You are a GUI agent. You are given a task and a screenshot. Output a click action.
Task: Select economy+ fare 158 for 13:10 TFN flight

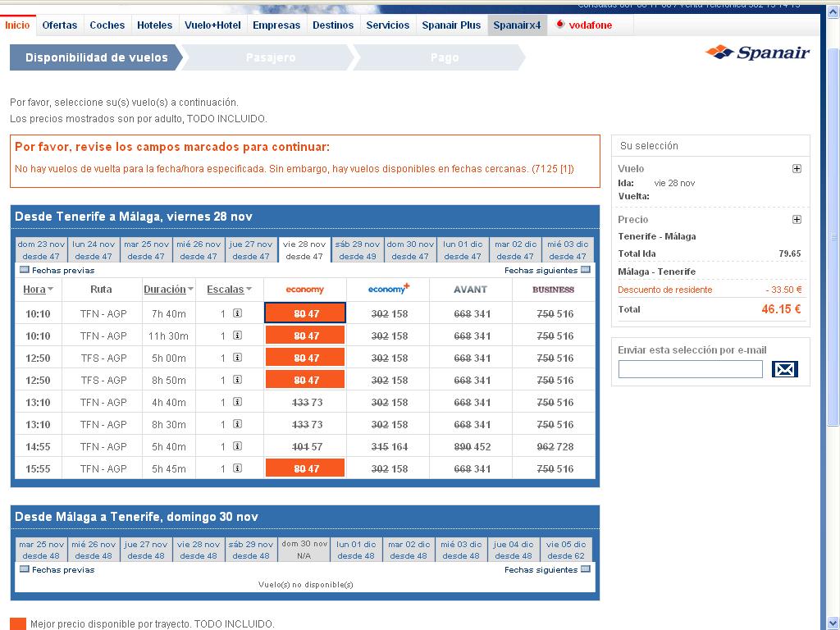[x=389, y=402]
